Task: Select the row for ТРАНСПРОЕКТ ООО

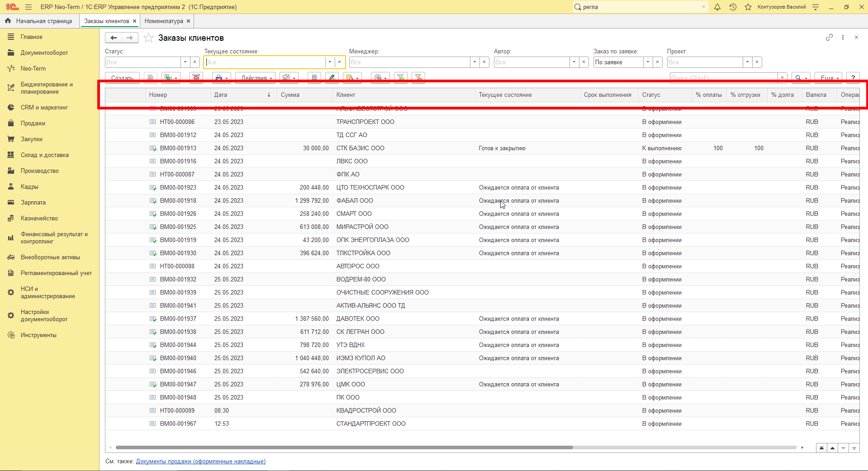Action: coord(482,122)
